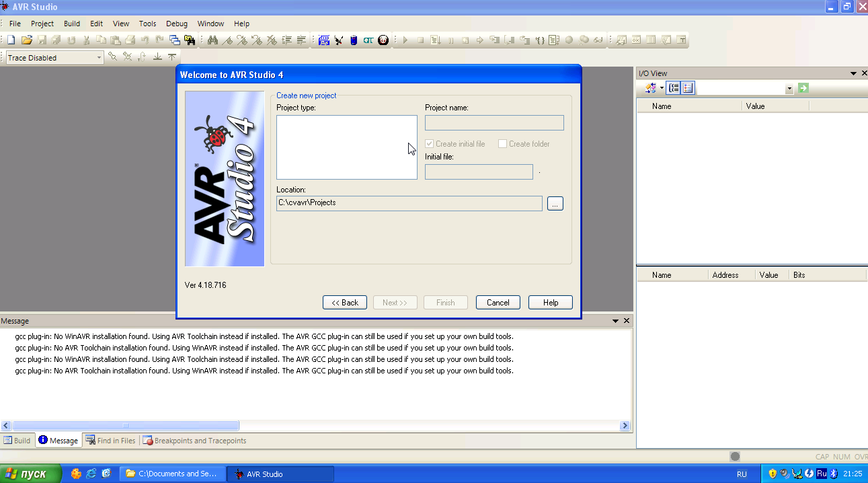Switch to the Build tab

(x=17, y=441)
